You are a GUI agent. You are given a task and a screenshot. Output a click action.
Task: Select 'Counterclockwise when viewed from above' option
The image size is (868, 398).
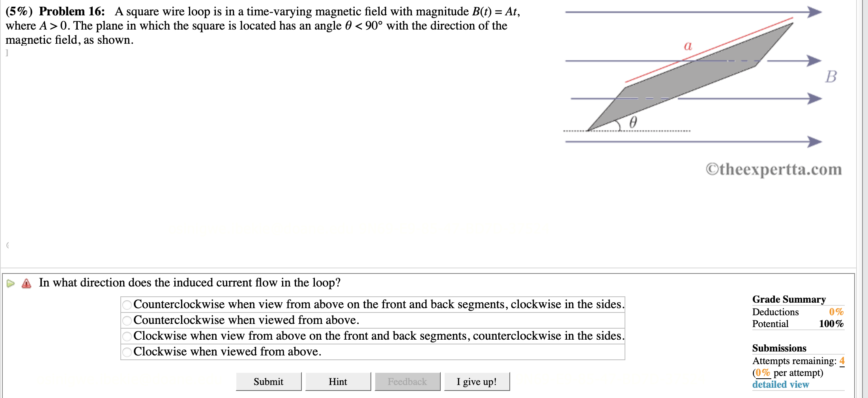[x=127, y=320]
